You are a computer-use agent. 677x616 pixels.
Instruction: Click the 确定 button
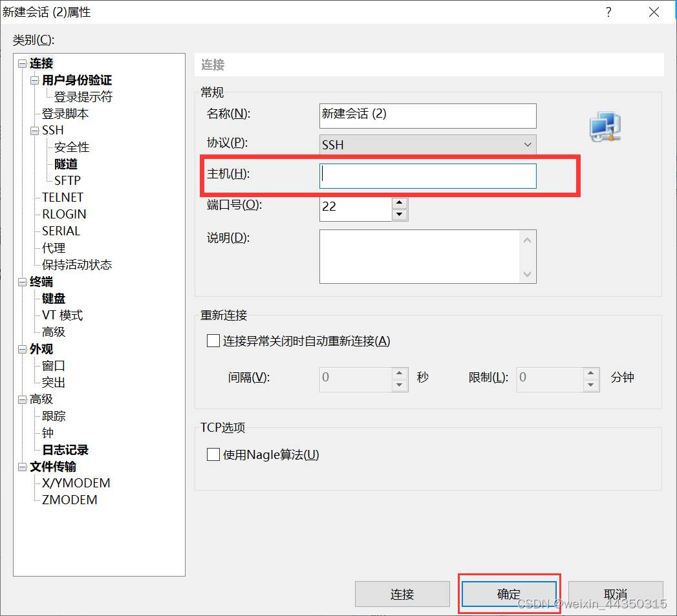pos(509,595)
